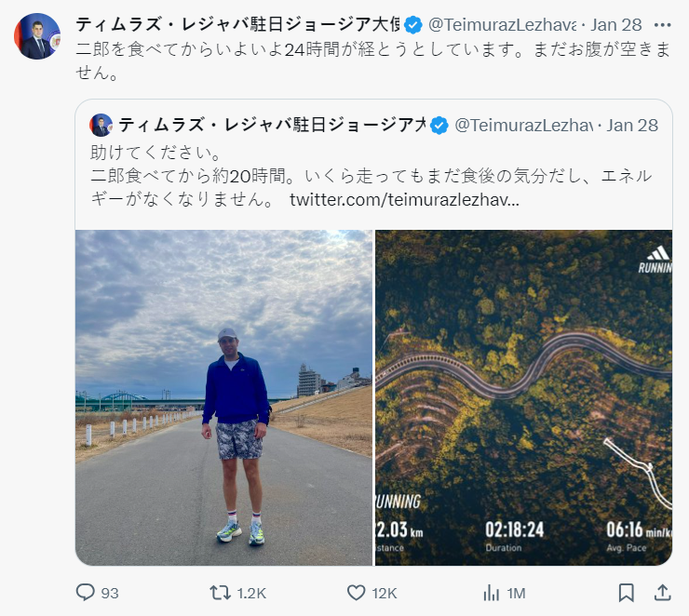Click the reply speech bubble icon
Image resolution: width=689 pixels, height=616 pixels.
pyautogui.click(x=86, y=592)
